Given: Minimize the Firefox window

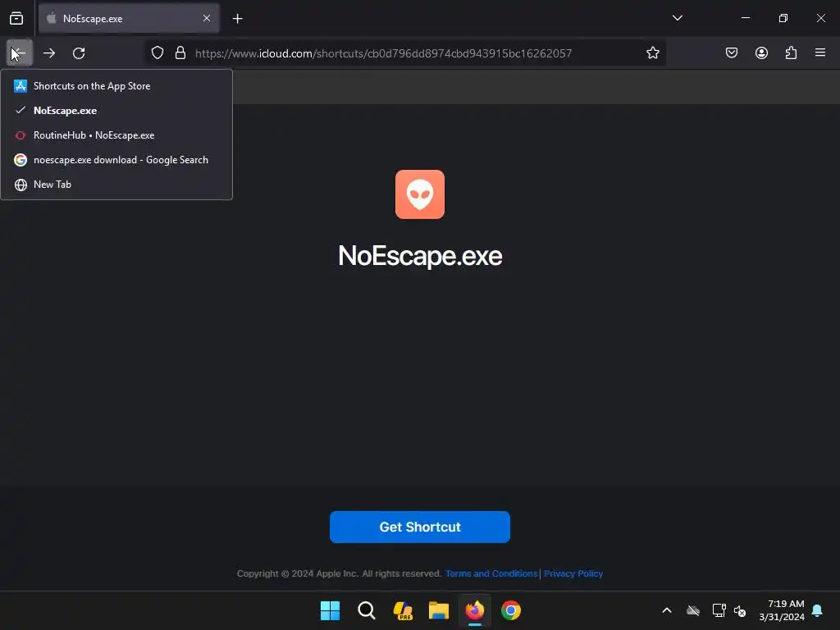Looking at the screenshot, I should pos(745,18).
